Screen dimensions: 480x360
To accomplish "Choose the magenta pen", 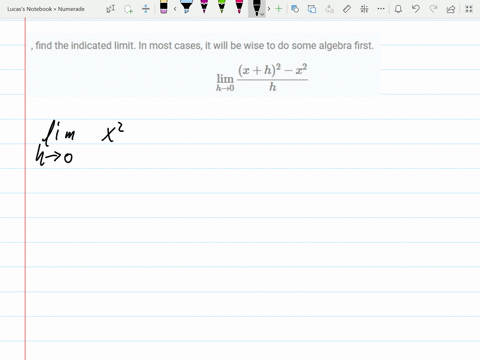I will pos(204,7).
